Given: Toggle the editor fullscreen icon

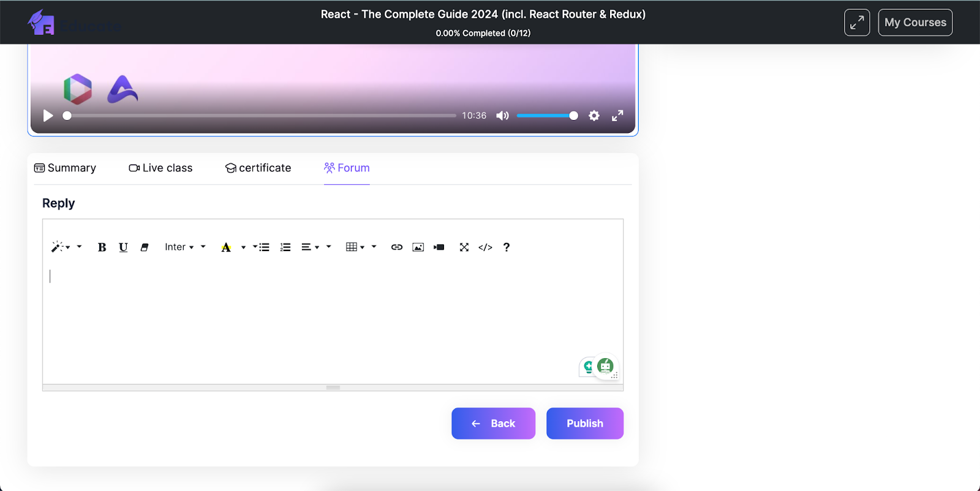Looking at the screenshot, I should pyautogui.click(x=464, y=247).
